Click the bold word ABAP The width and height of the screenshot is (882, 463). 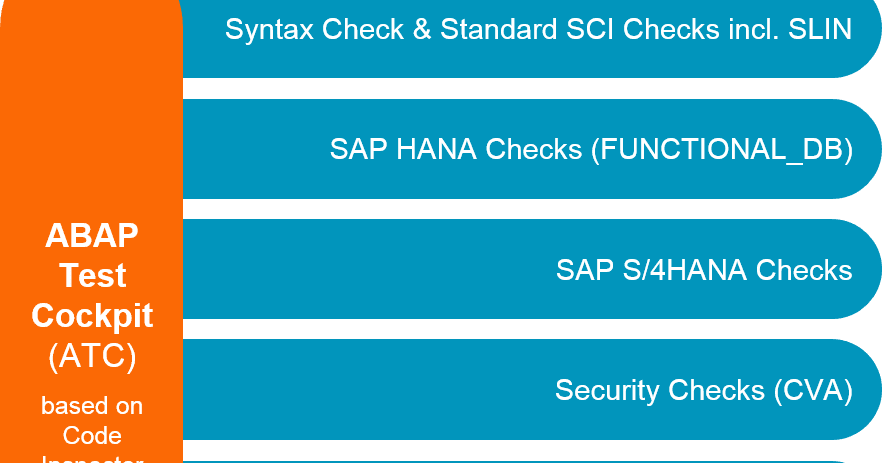coord(92,235)
